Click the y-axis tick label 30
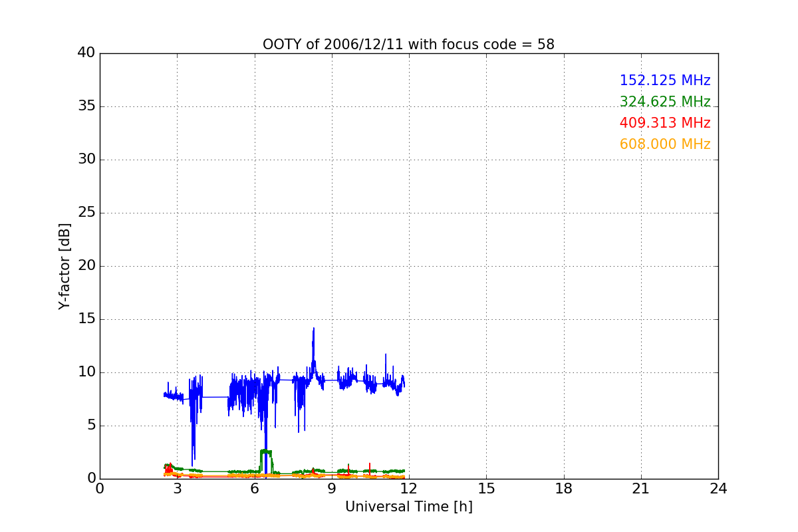 (x=86, y=160)
